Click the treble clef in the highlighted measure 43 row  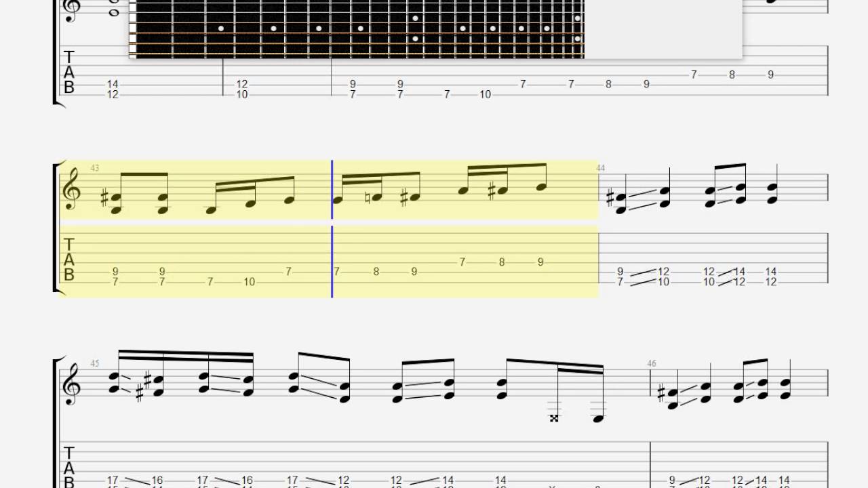click(x=71, y=190)
